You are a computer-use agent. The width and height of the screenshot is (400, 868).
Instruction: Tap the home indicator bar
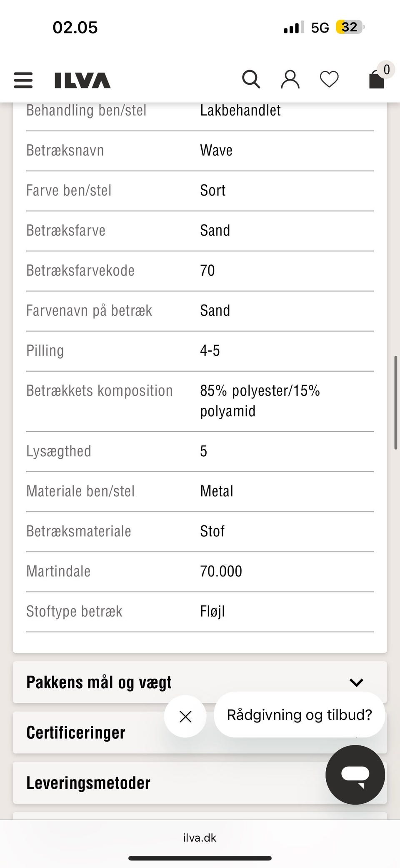coord(200,858)
